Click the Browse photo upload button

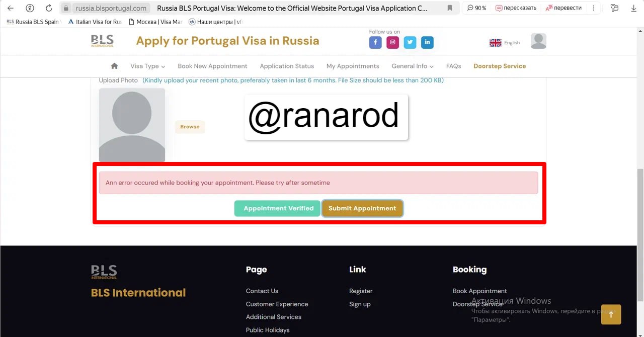(x=190, y=127)
